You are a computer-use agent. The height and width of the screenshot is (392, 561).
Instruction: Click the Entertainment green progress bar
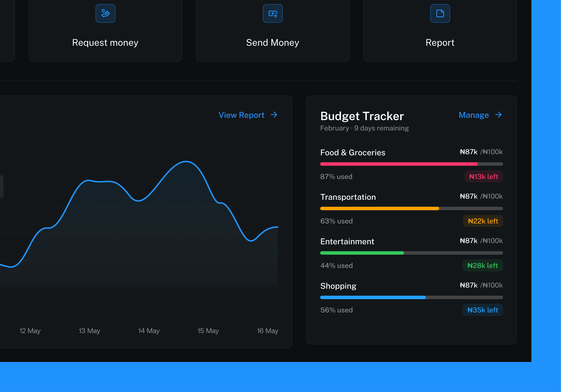(362, 253)
